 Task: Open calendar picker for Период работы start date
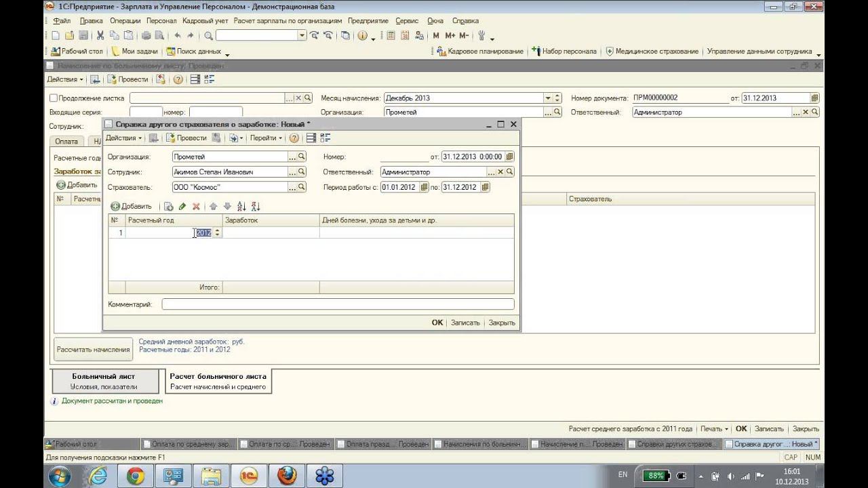[425, 187]
